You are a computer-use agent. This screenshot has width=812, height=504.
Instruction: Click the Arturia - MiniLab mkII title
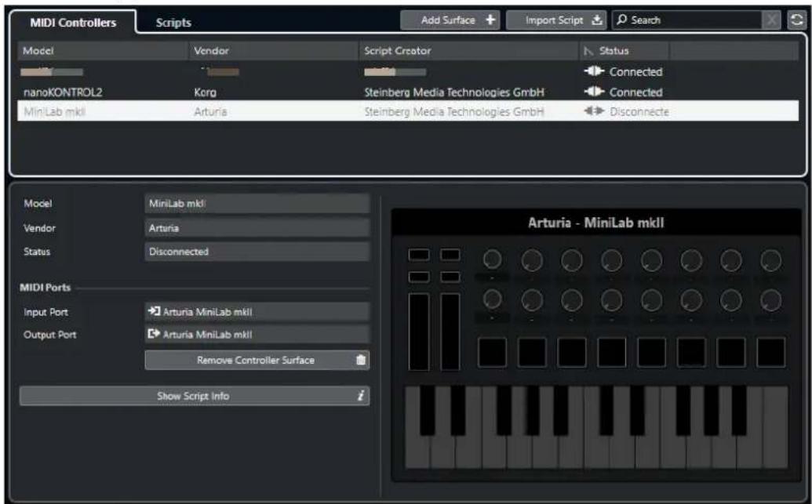point(595,223)
